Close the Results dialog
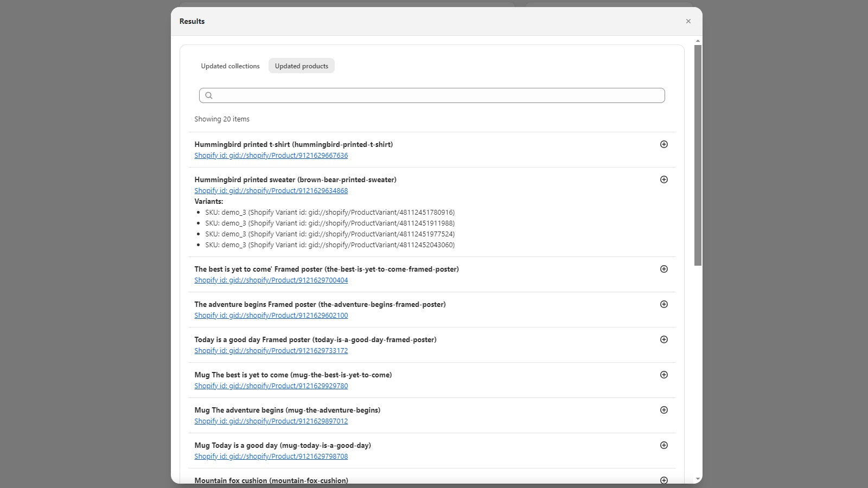This screenshot has height=488, width=868. point(688,21)
